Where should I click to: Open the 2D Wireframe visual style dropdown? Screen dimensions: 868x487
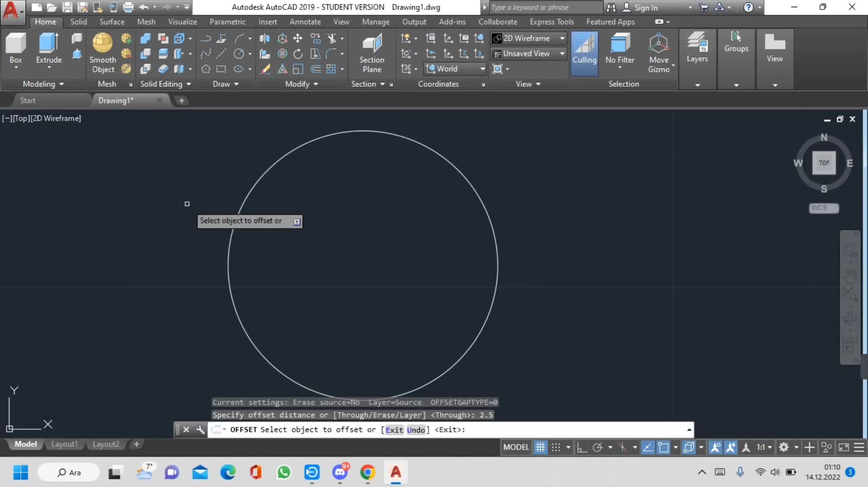[528, 38]
